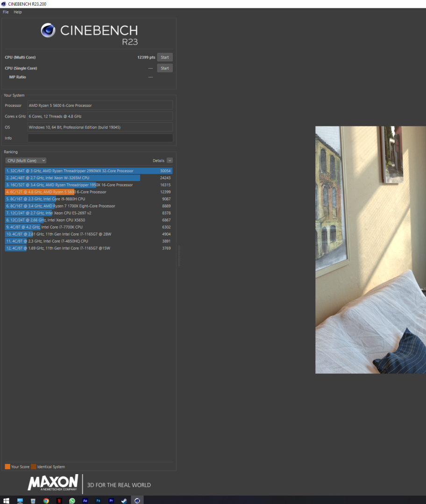The image size is (426, 504).
Task: Click the OS field showing Windows 10
Action: click(100, 127)
